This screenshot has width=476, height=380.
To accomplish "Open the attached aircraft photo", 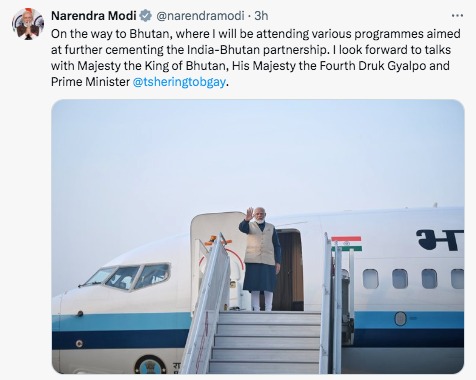I will 258,236.
